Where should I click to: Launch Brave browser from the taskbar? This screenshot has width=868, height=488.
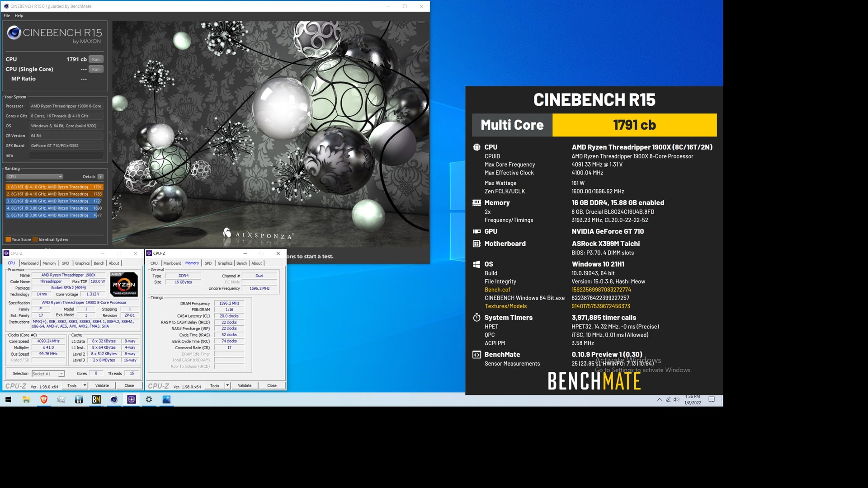coord(44,399)
